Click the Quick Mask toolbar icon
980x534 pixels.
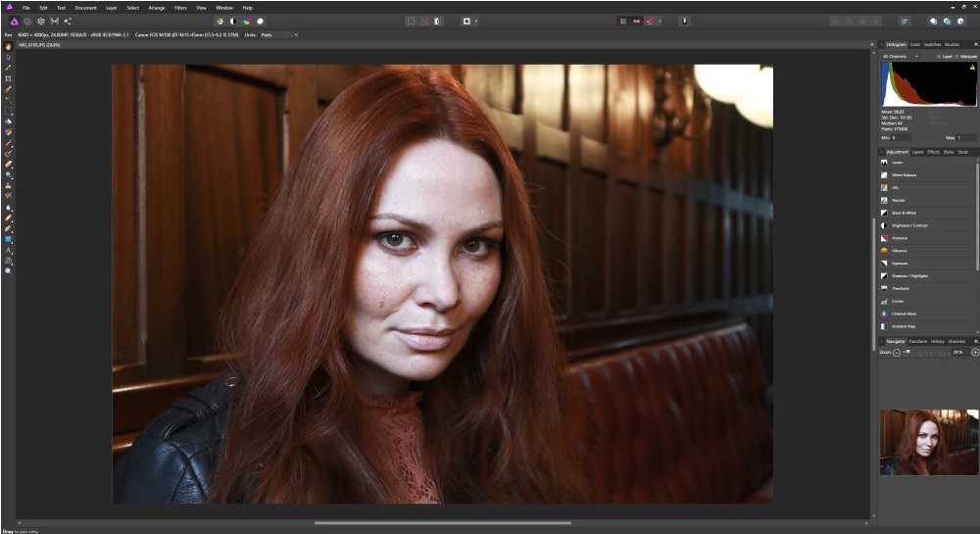click(466, 22)
